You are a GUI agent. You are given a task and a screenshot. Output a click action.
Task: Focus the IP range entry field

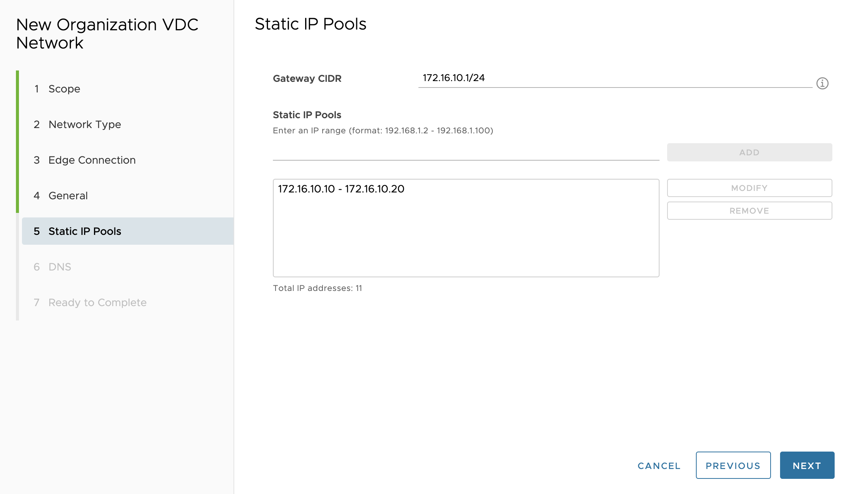tap(465, 152)
